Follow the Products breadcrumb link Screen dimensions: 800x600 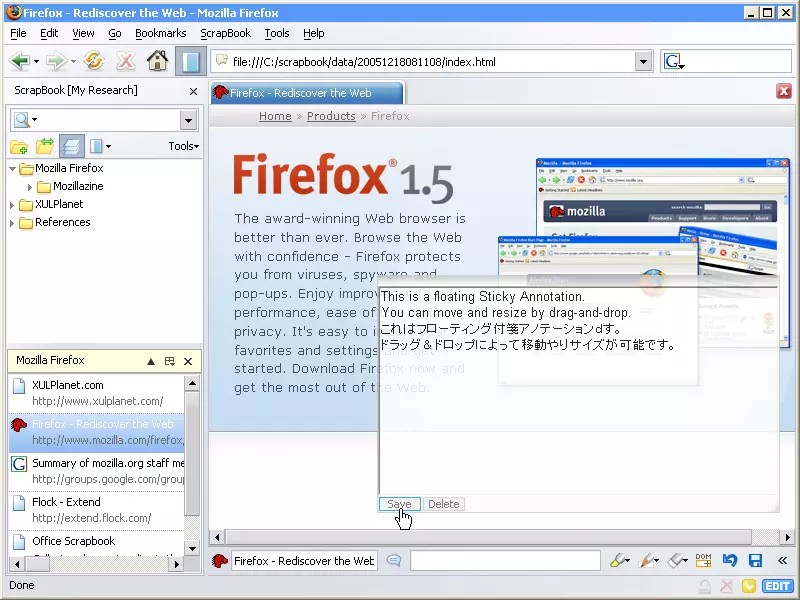331,116
